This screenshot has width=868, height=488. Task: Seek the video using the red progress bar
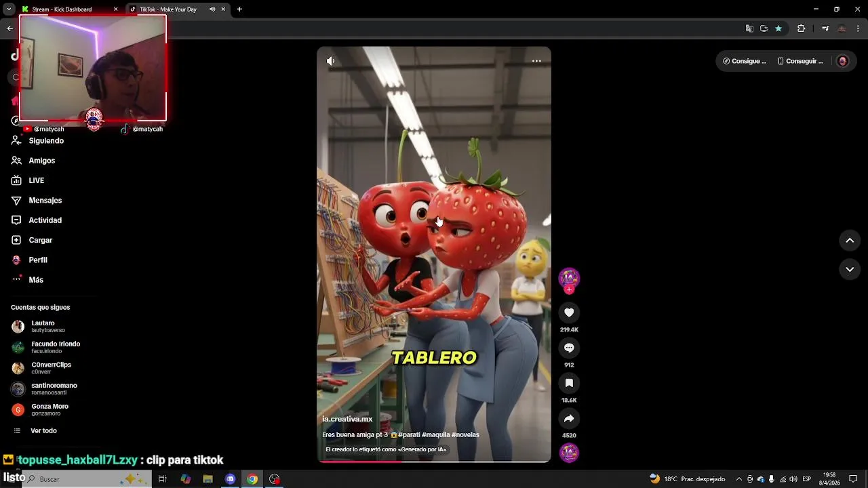[x=434, y=462]
